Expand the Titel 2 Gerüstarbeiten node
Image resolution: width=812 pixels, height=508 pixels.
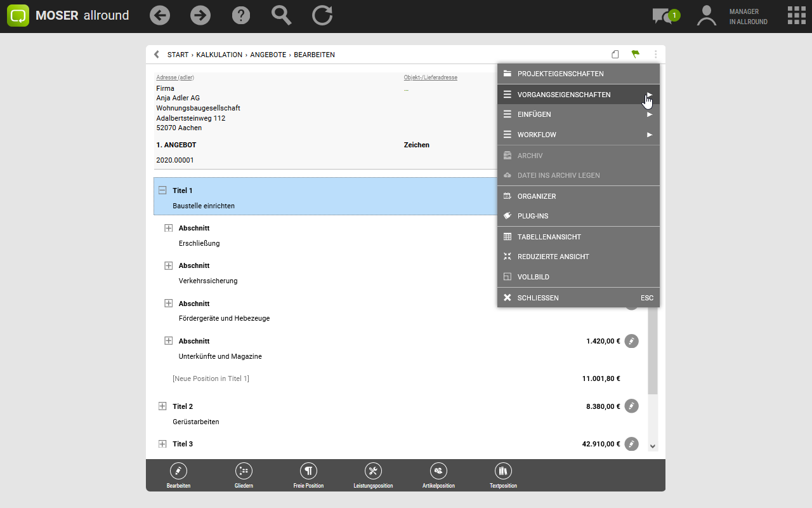coord(162,406)
